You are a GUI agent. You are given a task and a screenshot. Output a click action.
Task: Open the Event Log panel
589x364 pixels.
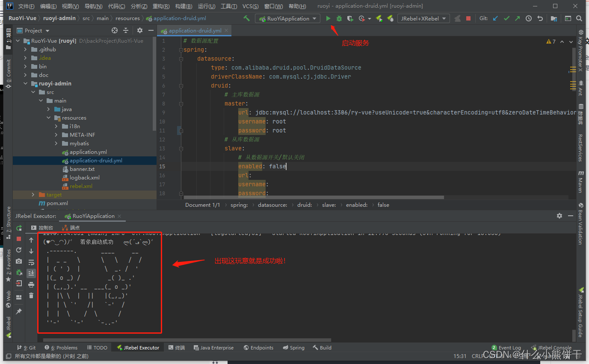[506, 348]
